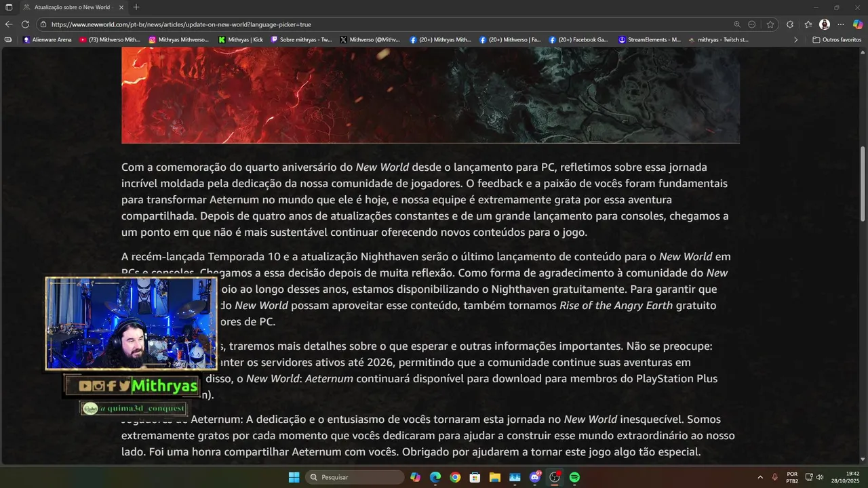Screen dimensions: 868x488
Task: Open a new browser tab
Action: coord(136,7)
